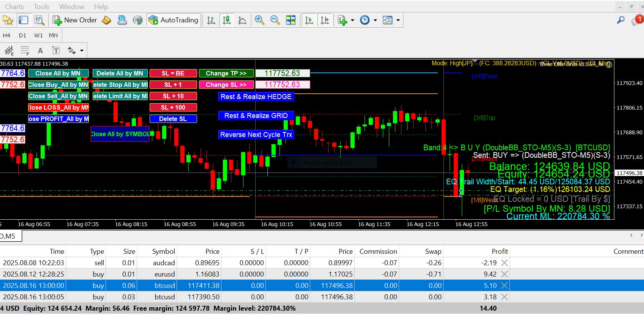Image resolution: width=644 pixels, height=316 pixels.
Task: Open the Strategy Tester magnifier icon
Action: coord(39,20)
